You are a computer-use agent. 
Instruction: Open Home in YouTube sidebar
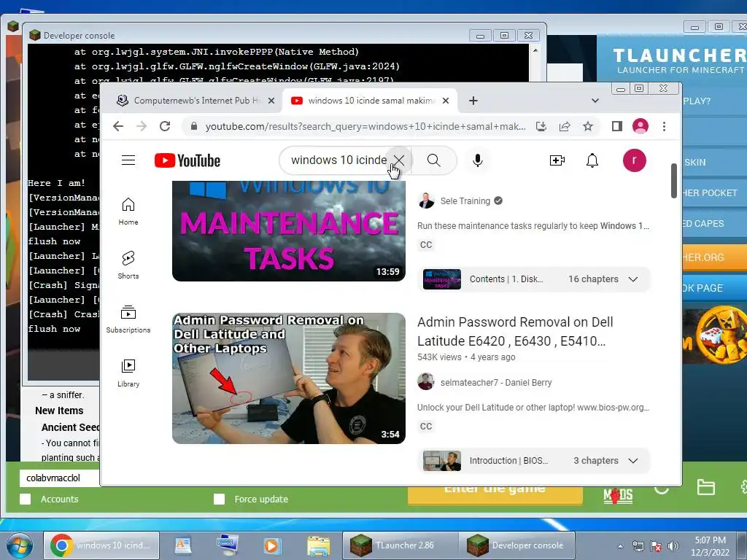(x=128, y=211)
